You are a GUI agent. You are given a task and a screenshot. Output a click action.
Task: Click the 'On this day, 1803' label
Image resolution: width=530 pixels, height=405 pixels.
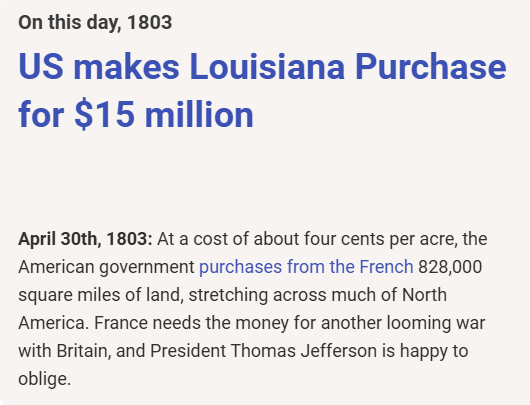(x=95, y=23)
